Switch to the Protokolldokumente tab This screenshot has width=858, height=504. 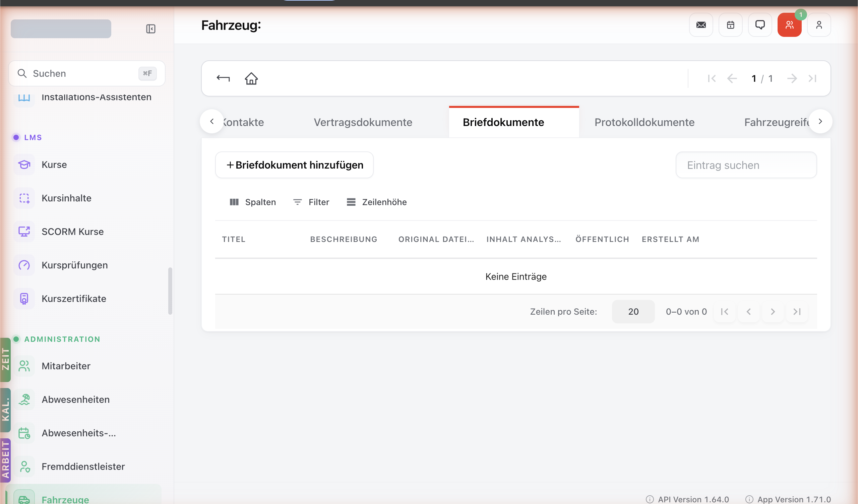[x=644, y=122]
